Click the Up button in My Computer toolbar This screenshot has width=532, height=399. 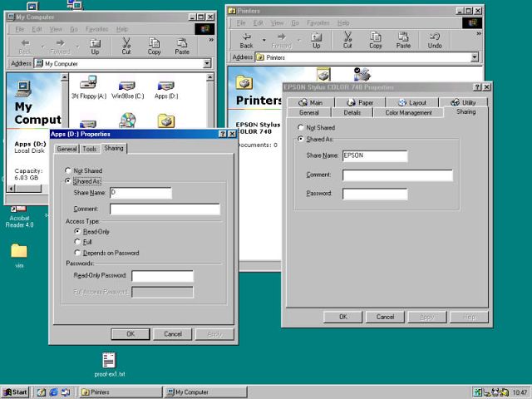pyautogui.click(x=95, y=46)
